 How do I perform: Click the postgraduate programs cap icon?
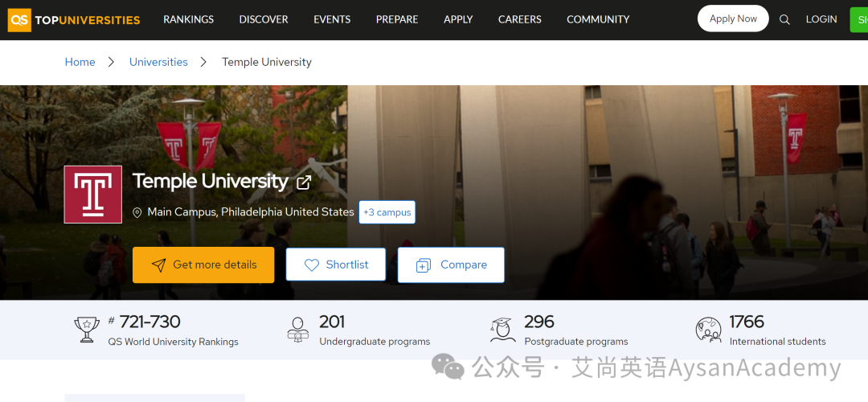pyautogui.click(x=502, y=330)
